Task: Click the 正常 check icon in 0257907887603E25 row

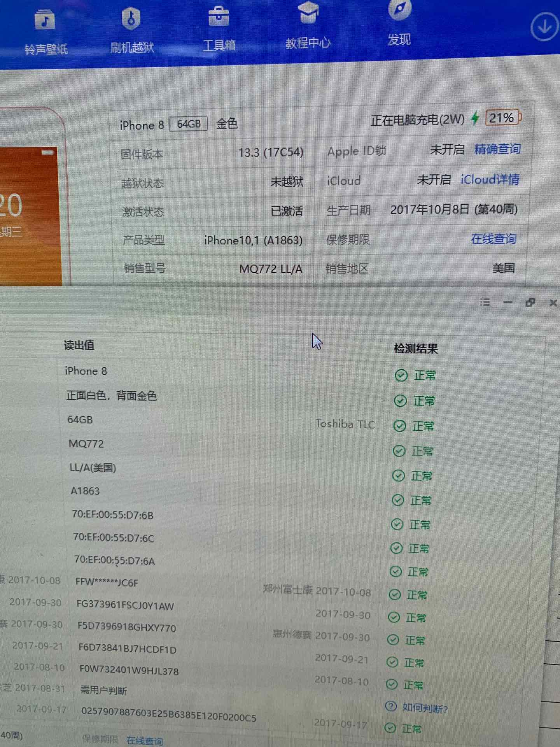Action: (390, 728)
